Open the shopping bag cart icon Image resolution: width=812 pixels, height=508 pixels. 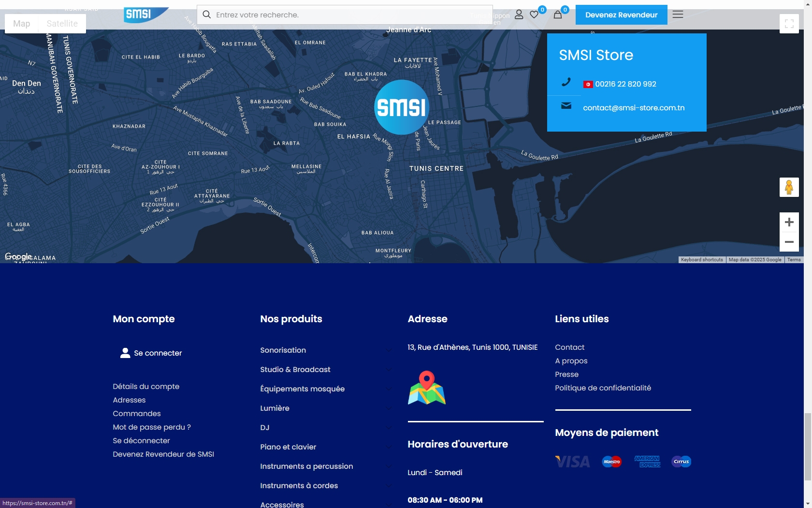point(557,15)
